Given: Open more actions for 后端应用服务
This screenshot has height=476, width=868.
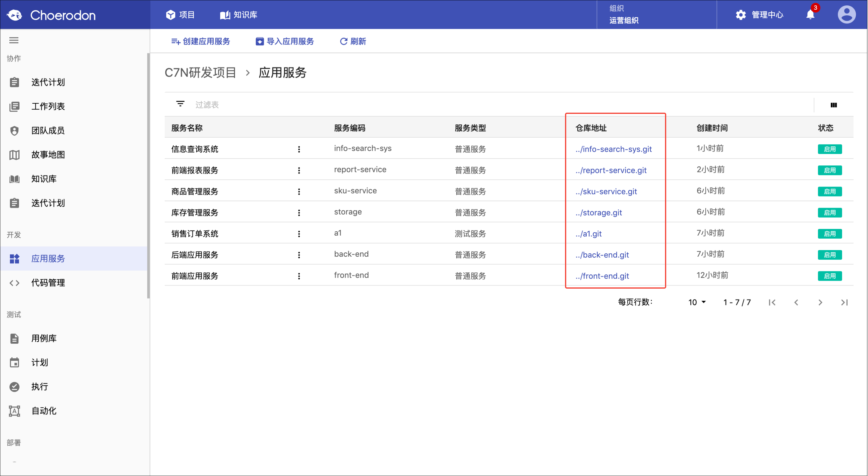Looking at the screenshot, I should (x=299, y=255).
